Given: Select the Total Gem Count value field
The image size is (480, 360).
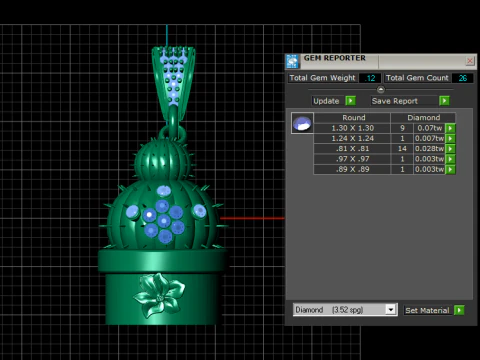Looking at the screenshot, I should pos(462,78).
